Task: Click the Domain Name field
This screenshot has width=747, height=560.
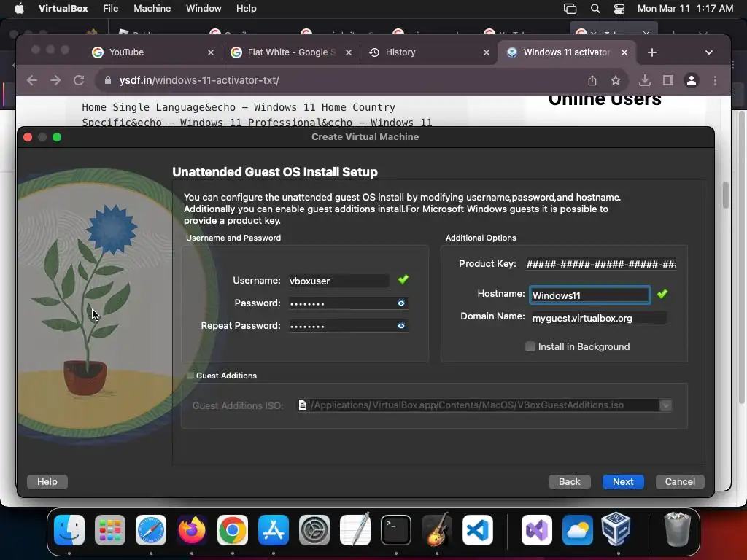Action: [x=599, y=318]
